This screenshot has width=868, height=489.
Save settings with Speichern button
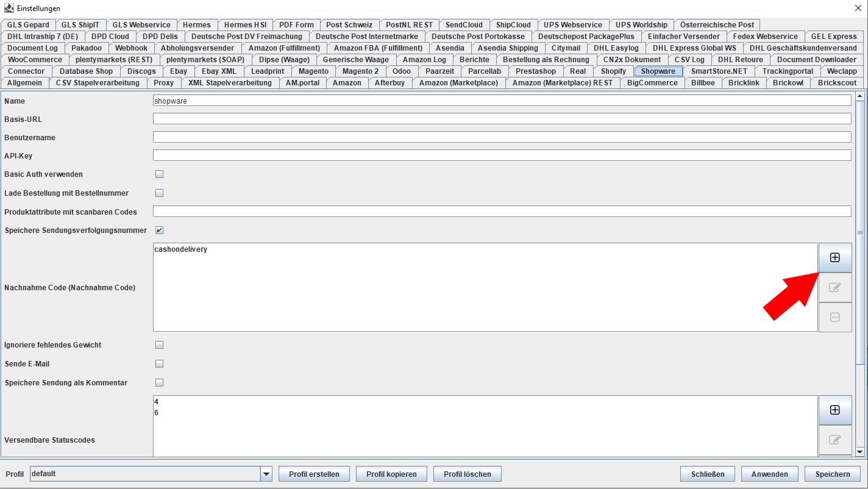pyautogui.click(x=833, y=474)
